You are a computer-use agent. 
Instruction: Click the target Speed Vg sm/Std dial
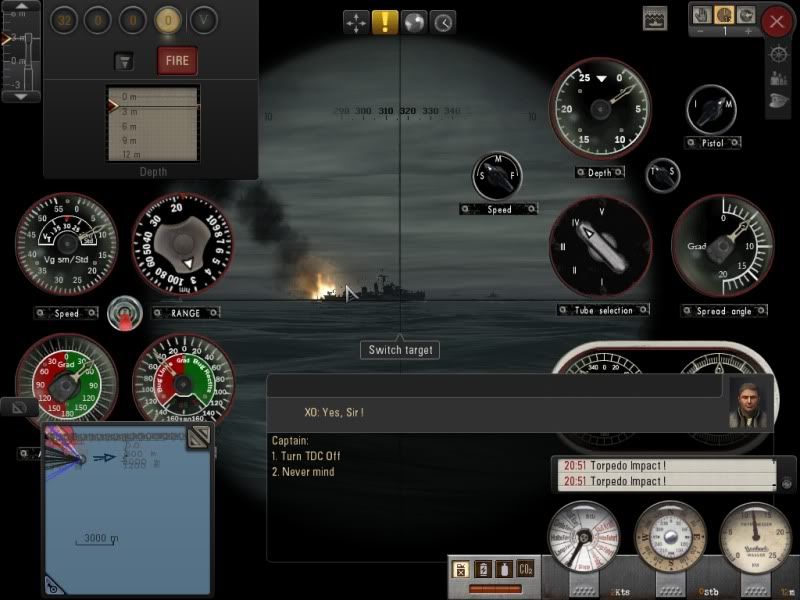pyautogui.click(x=66, y=244)
